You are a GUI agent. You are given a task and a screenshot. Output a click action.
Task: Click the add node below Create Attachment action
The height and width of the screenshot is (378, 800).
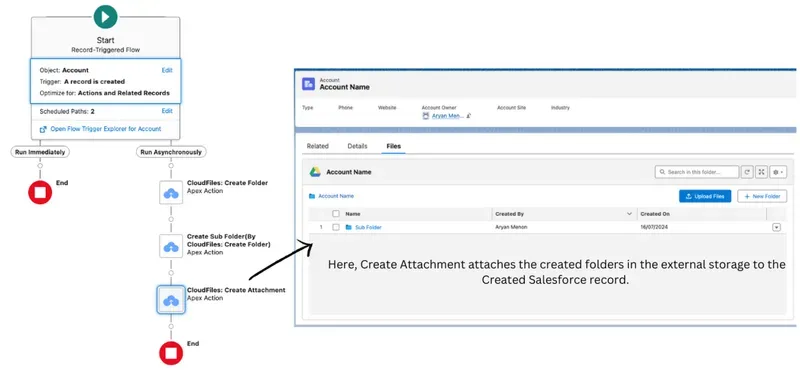(x=171, y=326)
